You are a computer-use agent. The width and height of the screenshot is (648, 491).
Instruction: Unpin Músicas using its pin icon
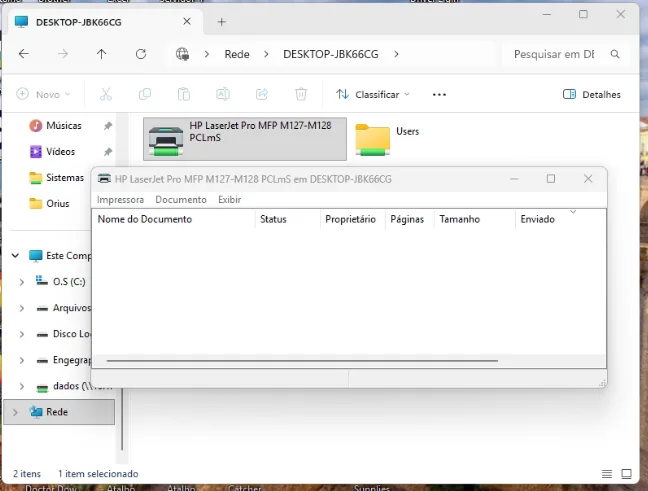[108, 126]
